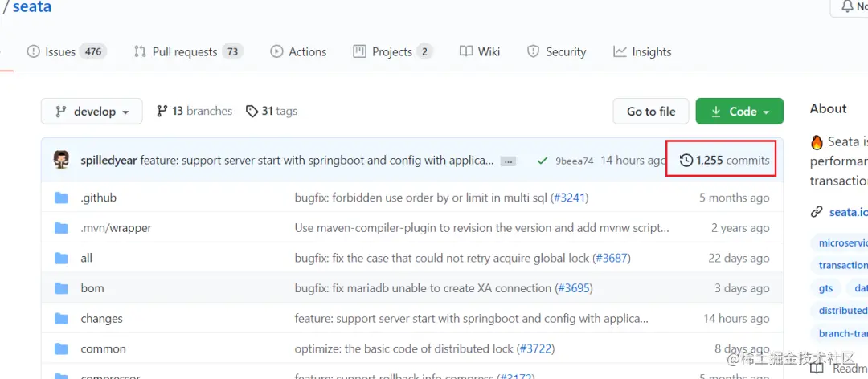Viewport: 868px width, 379px height.
Task: Click the bom folder icon
Action: click(61, 288)
